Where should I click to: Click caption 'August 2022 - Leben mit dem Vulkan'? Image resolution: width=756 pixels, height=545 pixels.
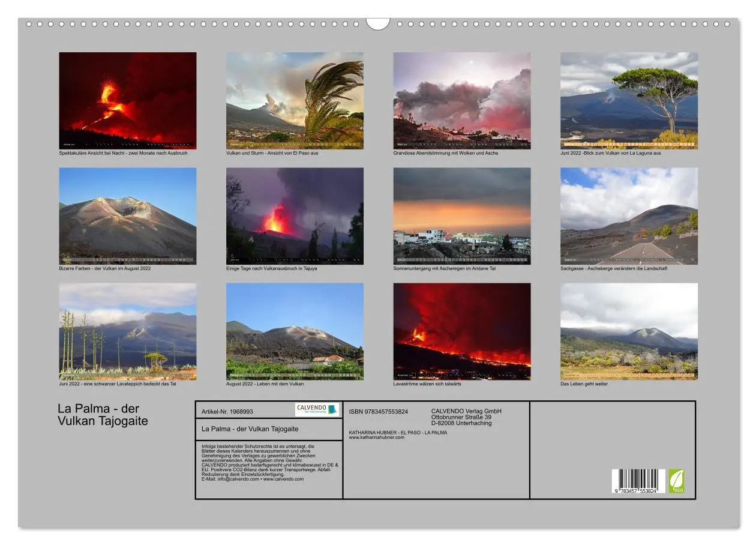point(265,384)
